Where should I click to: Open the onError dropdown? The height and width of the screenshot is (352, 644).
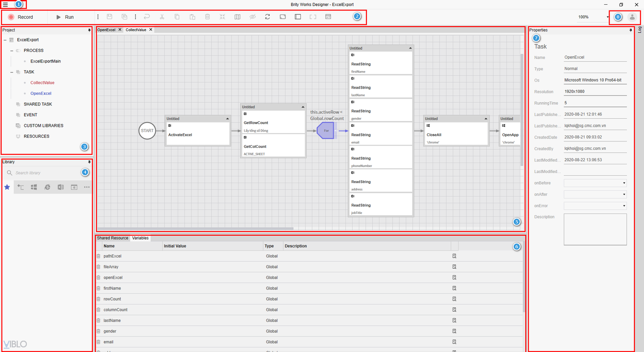(x=595, y=206)
